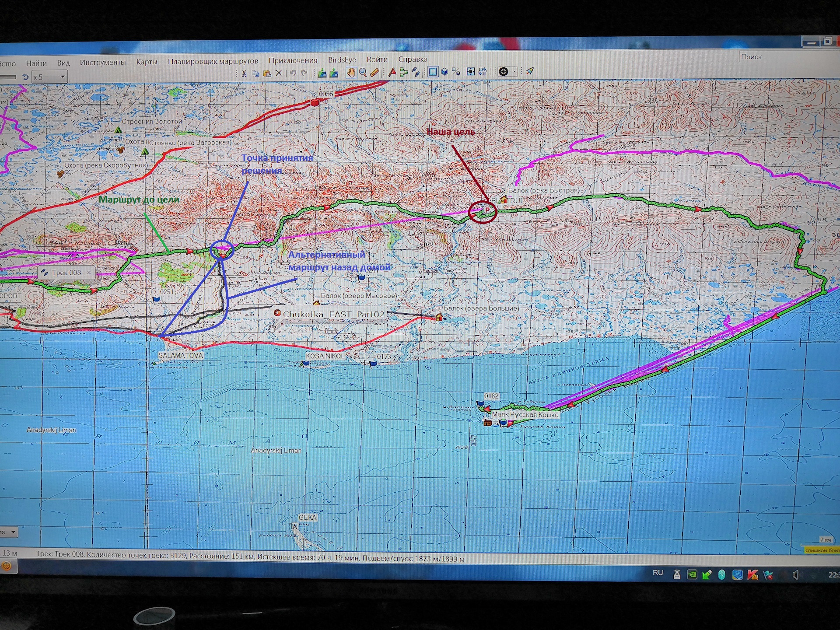Click the Балок река Быстрая house waypoint
Viewport: 840px width, 630px height.
504,200
